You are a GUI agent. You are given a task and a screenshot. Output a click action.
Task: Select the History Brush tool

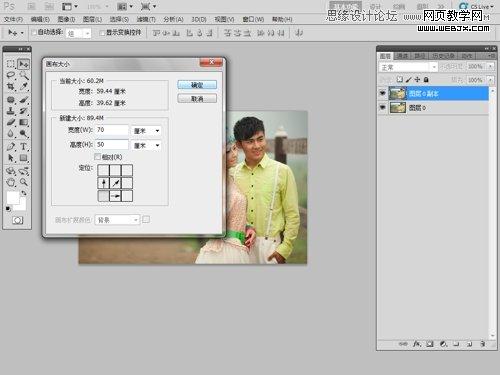pyautogui.click(x=23, y=111)
